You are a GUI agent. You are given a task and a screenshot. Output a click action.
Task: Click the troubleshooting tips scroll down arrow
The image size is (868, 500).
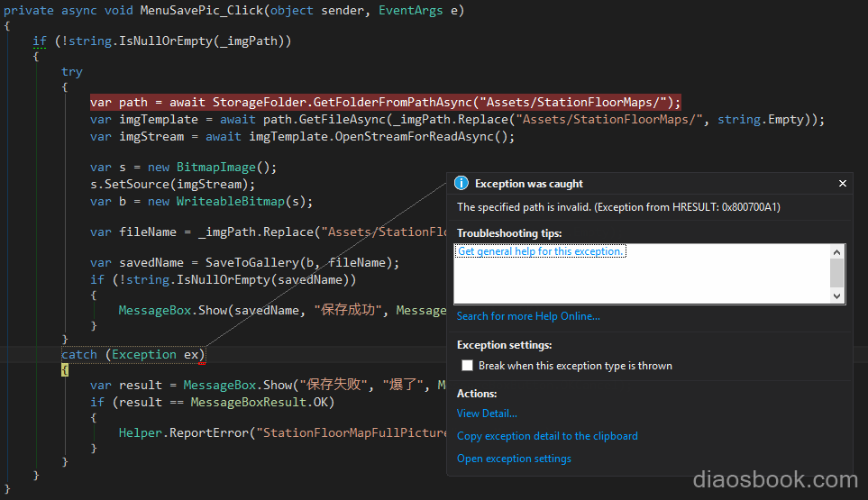[836, 295]
